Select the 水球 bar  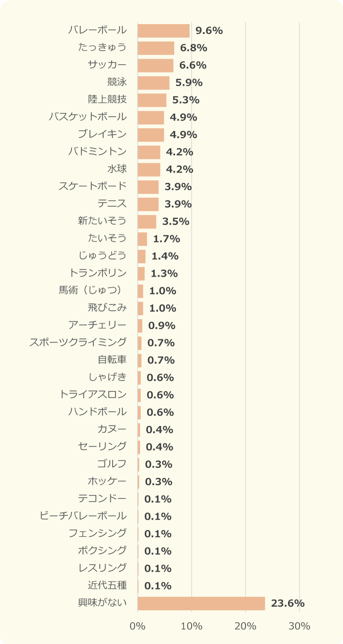[149, 169]
